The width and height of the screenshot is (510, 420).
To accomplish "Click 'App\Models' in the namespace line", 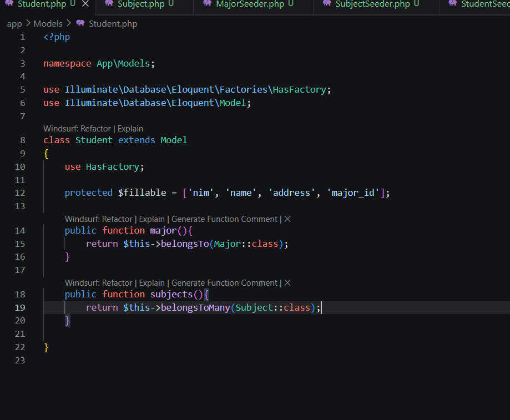I will (x=123, y=63).
